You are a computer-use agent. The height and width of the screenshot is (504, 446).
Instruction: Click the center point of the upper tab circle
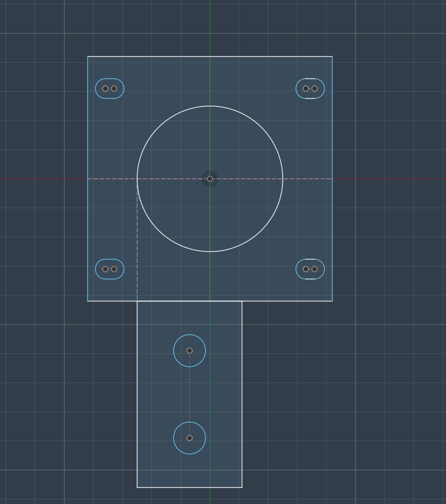coord(189,350)
